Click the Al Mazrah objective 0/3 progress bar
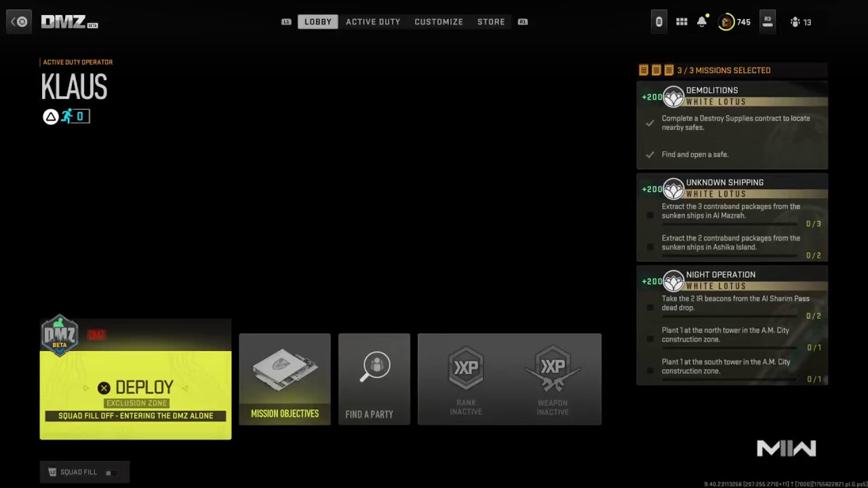Screen dimensions: 868x488 click(x=730, y=224)
